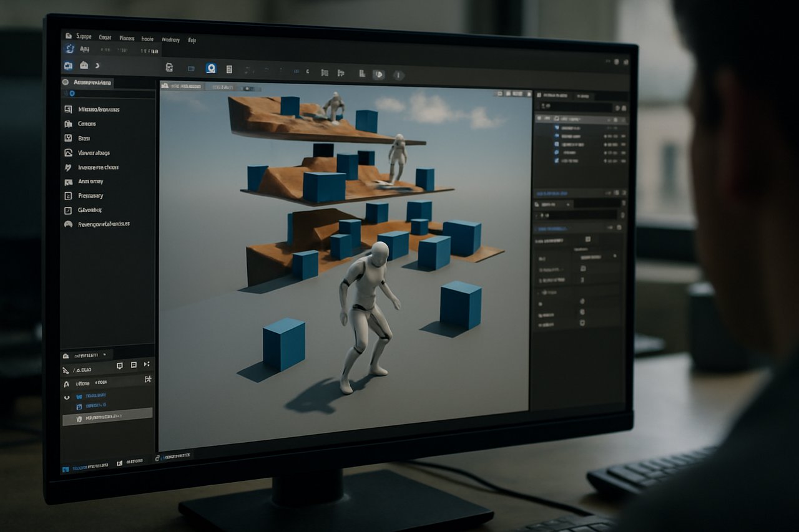799x532 pixels.
Task: Click the Viewer atbags sidebar icon
Action: pyautogui.click(x=68, y=153)
